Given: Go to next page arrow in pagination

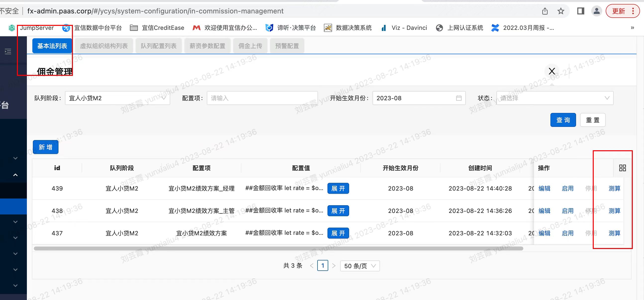Looking at the screenshot, I should coord(334,266).
